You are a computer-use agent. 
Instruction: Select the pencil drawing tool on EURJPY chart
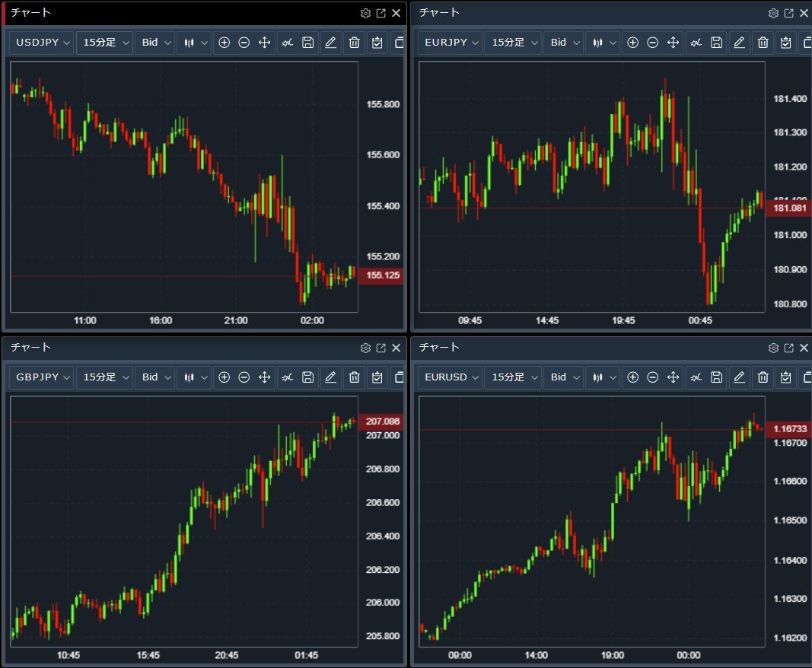[x=738, y=43]
